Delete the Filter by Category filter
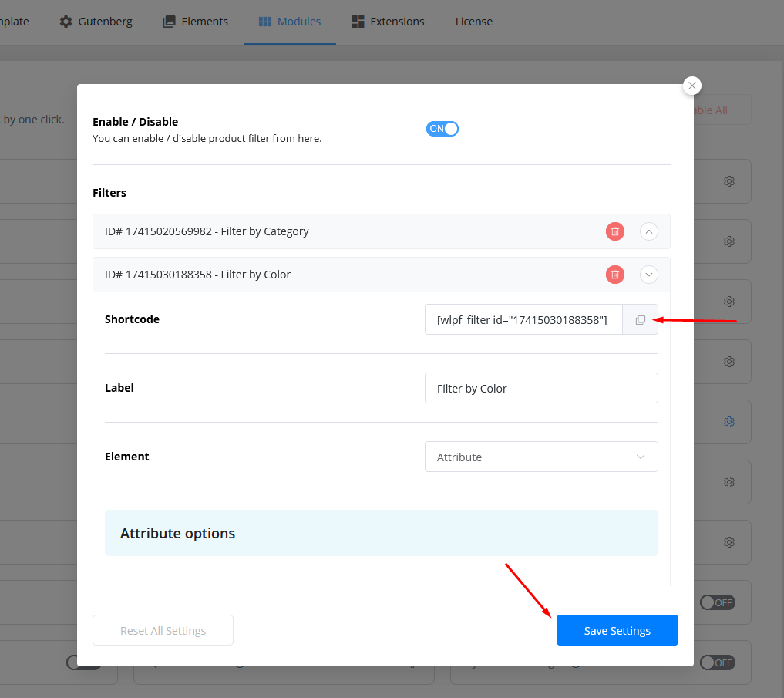Image resolution: width=784 pixels, height=698 pixels. click(614, 231)
